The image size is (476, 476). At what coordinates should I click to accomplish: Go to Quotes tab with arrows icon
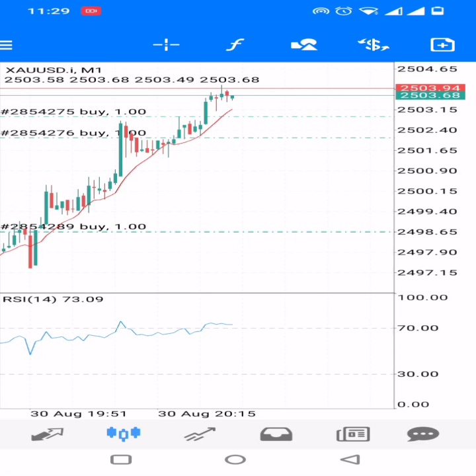tap(48, 434)
